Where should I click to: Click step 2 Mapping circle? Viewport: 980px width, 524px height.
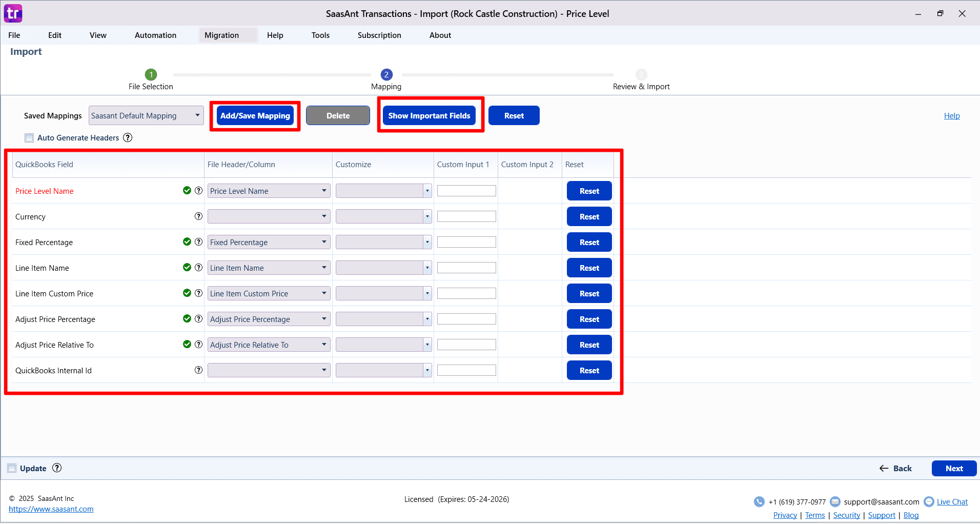coord(386,75)
